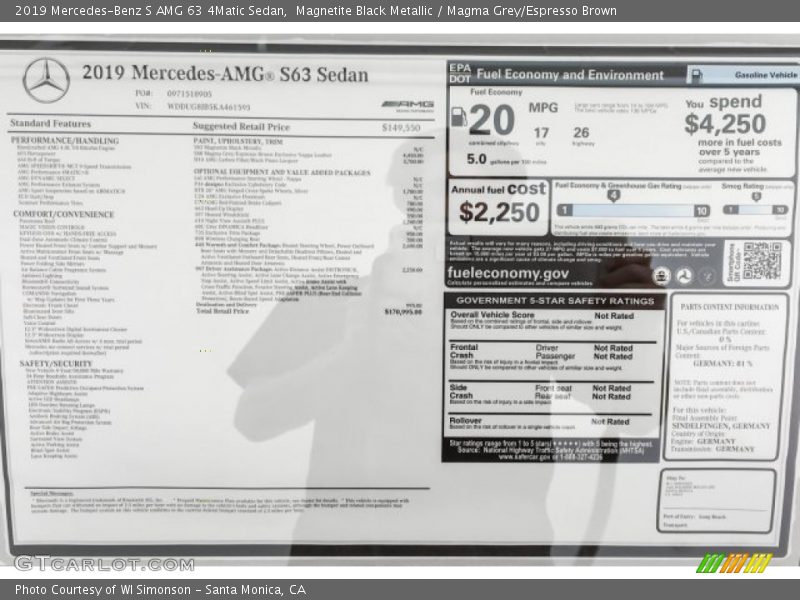Click 'Not Rated' for Rollover
Image resolution: width=800 pixels, height=600 pixels.
pos(610,421)
